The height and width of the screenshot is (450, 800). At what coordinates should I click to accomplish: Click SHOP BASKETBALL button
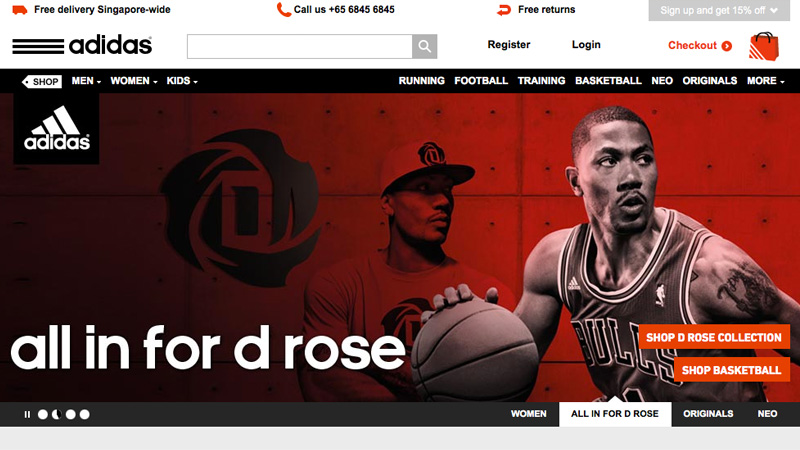pyautogui.click(x=732, y=370)
